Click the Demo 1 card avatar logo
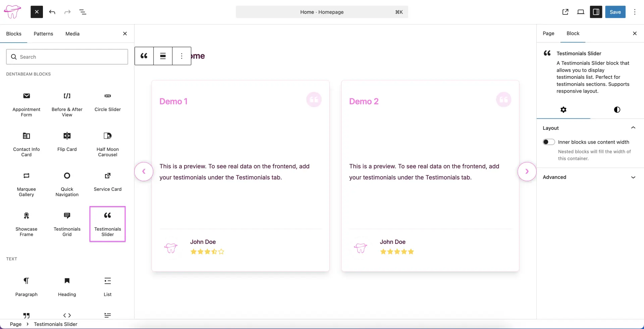This screenshot has width=644, height=329. coord(171,248)
